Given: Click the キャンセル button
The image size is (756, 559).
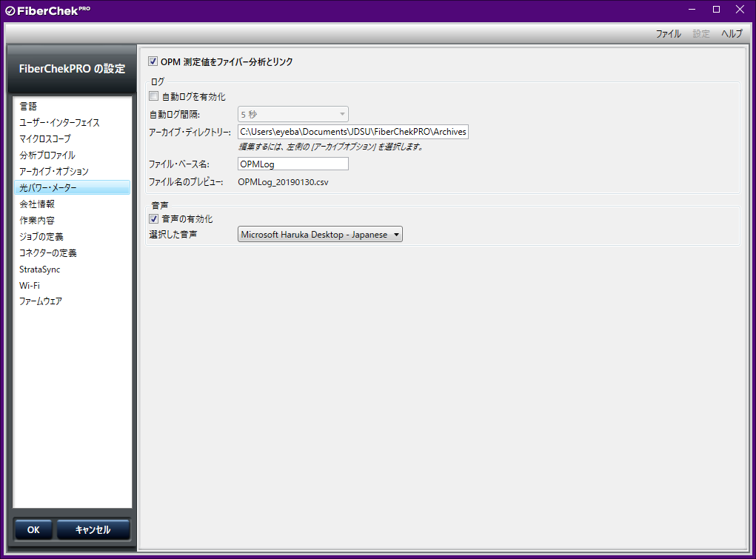Looking at the screenshot, I should pos(93,529).
